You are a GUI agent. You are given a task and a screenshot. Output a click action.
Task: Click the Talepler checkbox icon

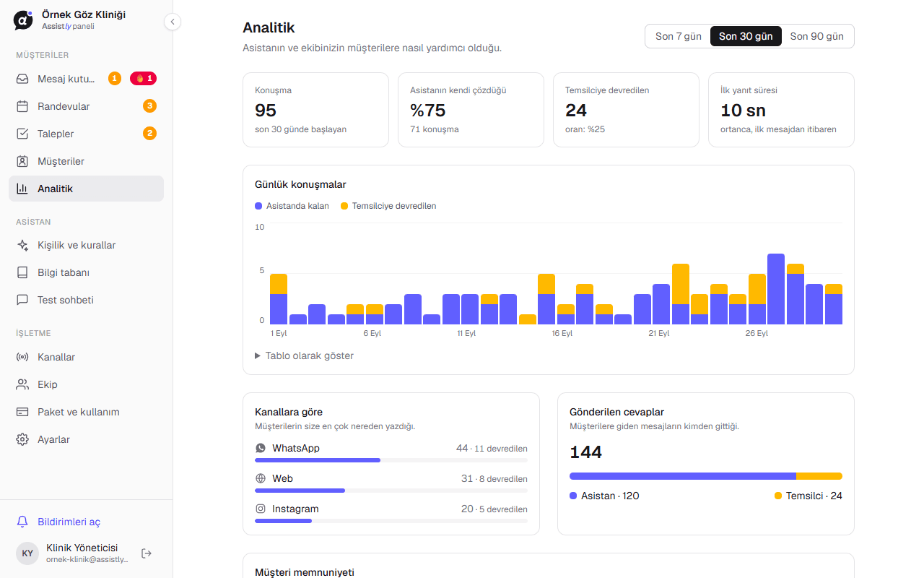pyautogui.click(x=23, y=134)
